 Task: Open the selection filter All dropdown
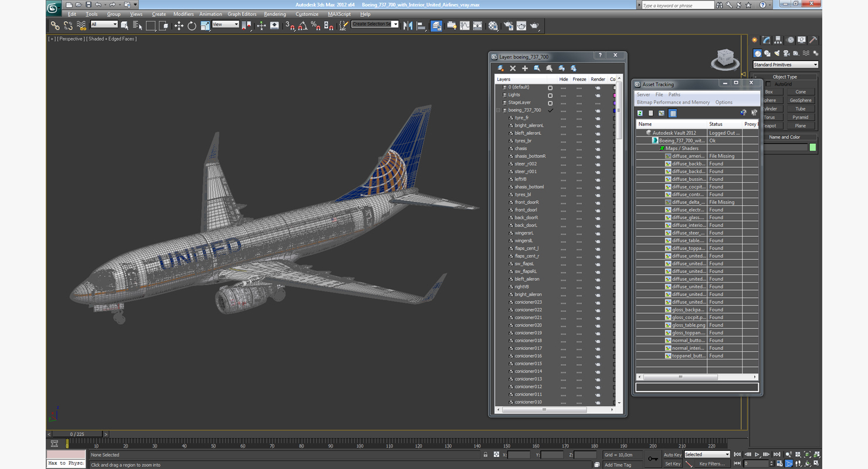[104, 25]
